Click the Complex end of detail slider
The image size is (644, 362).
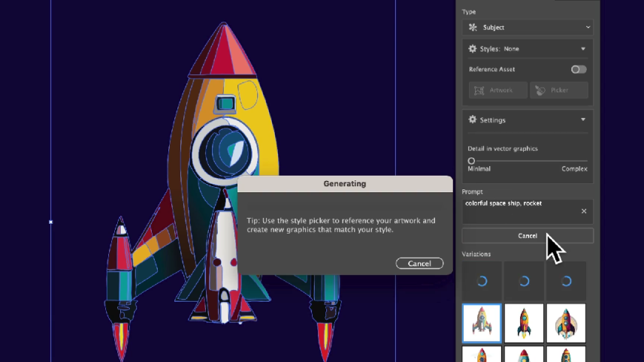[574, 169]
